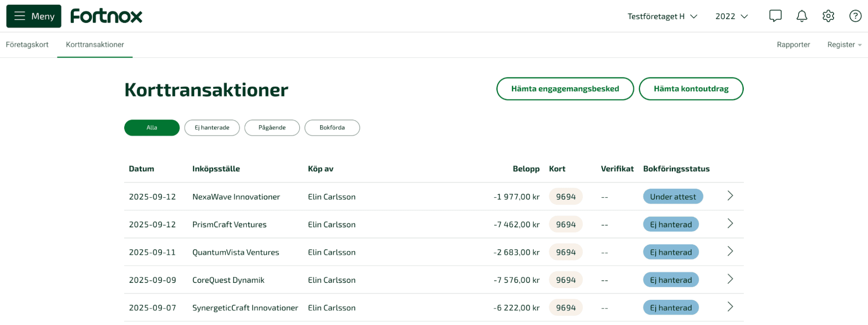868x325 pixels.
Task: Select the Alla filter pill
Action: (x=152, y=128)
